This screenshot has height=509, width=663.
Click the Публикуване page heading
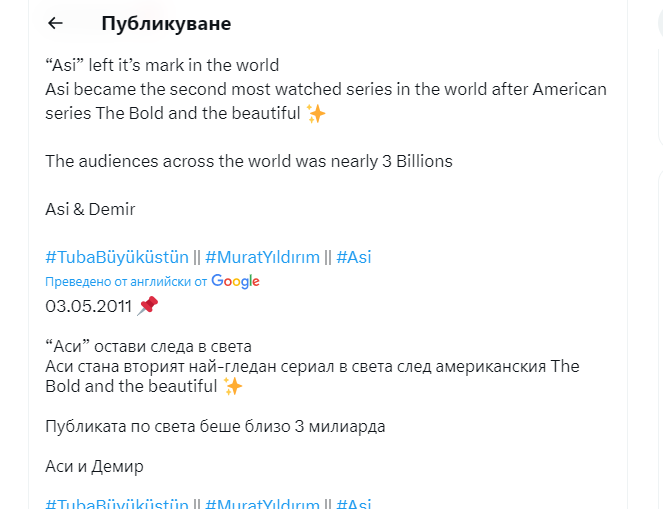point(166,24)
